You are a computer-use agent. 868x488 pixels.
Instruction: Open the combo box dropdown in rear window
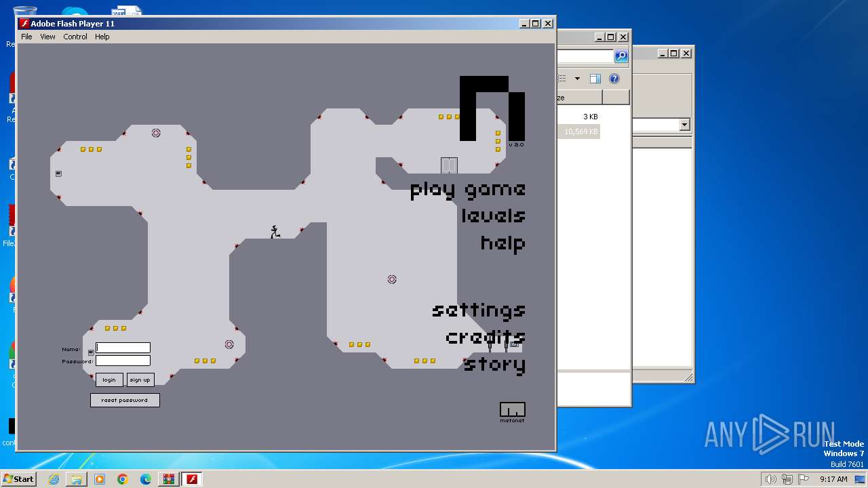(x=684, y=125)
